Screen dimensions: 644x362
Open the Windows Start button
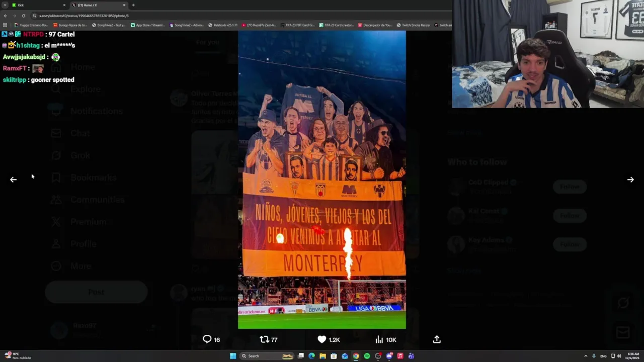click(233, 356)
